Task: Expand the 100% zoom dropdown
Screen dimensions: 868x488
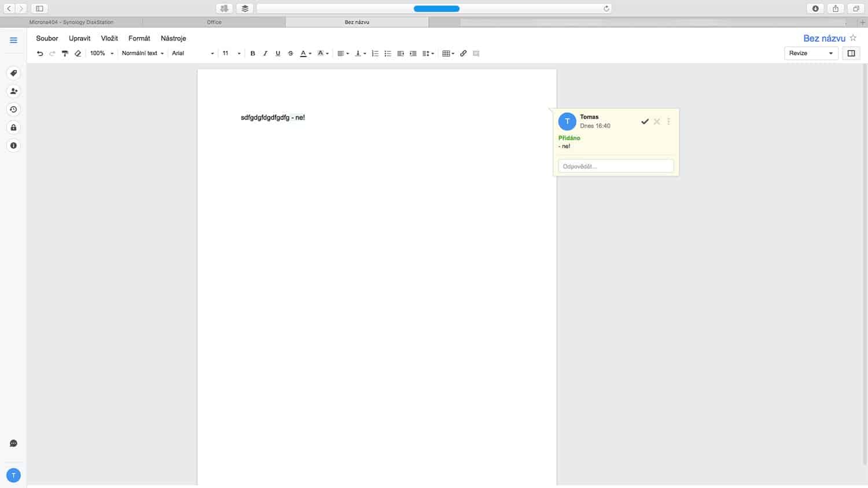Action: pos(102,53)
